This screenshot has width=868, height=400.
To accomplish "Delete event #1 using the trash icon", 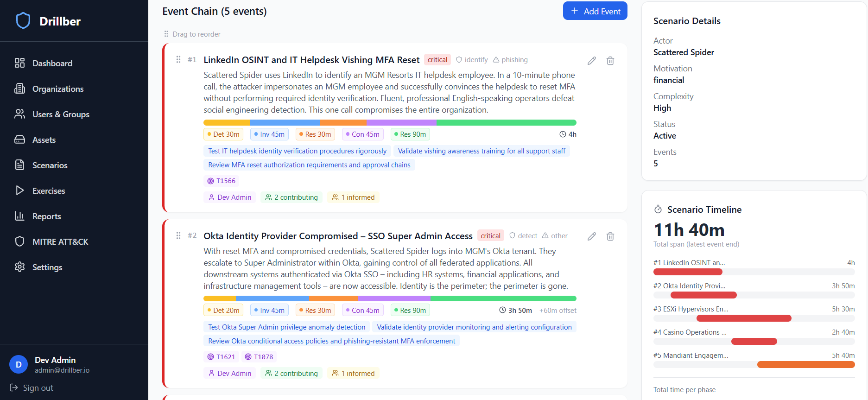I will point(610,61).
